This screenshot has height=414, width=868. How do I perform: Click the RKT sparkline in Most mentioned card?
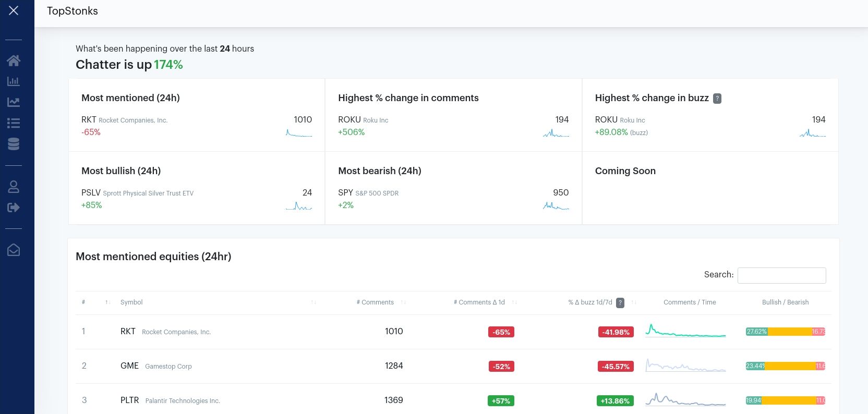[x=299, y=133]
